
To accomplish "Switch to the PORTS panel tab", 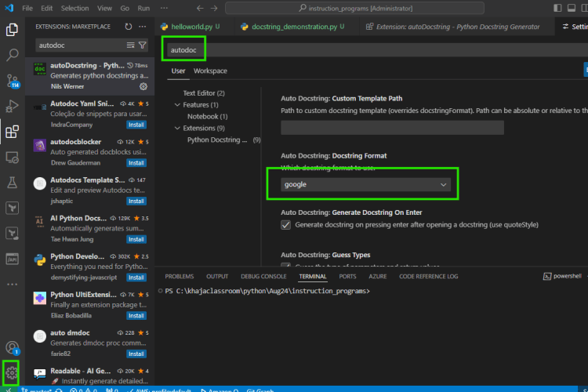I will click(347, 277).
